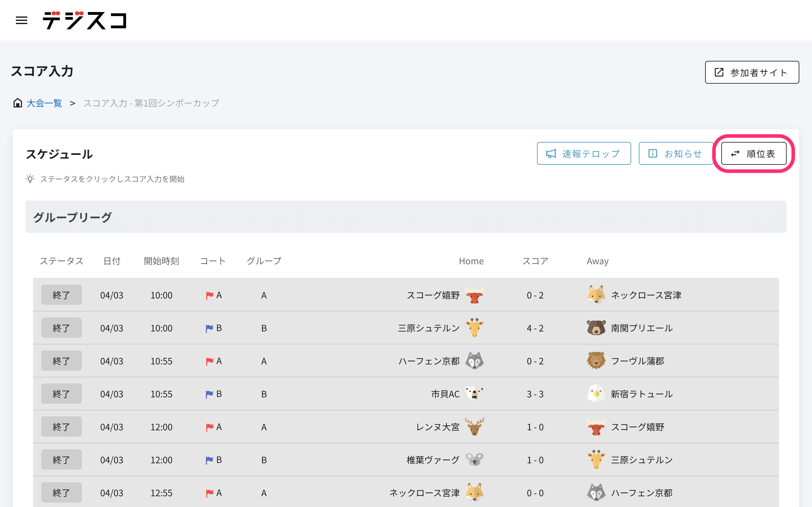This screenshot has width=812, height=507.
Task: Open the 速報テロップ megaphone button
Action: (x=584, y=154)
